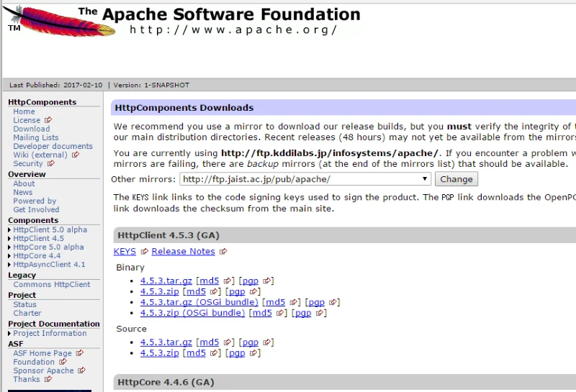Click external link icon next to License
Screen dimensions: 576x392
[x=48, y=120]
